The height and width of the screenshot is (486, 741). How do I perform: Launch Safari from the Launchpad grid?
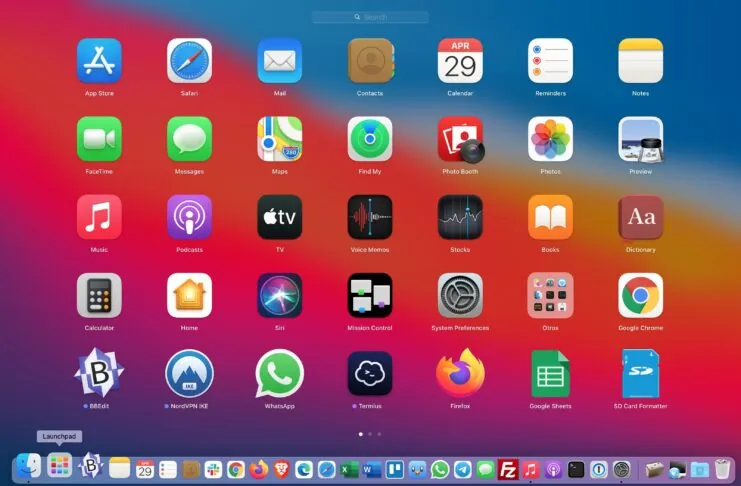click(190, 61)
